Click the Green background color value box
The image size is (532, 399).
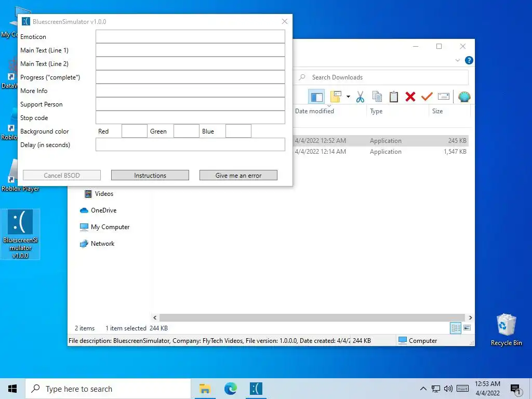tap(187, 131)
